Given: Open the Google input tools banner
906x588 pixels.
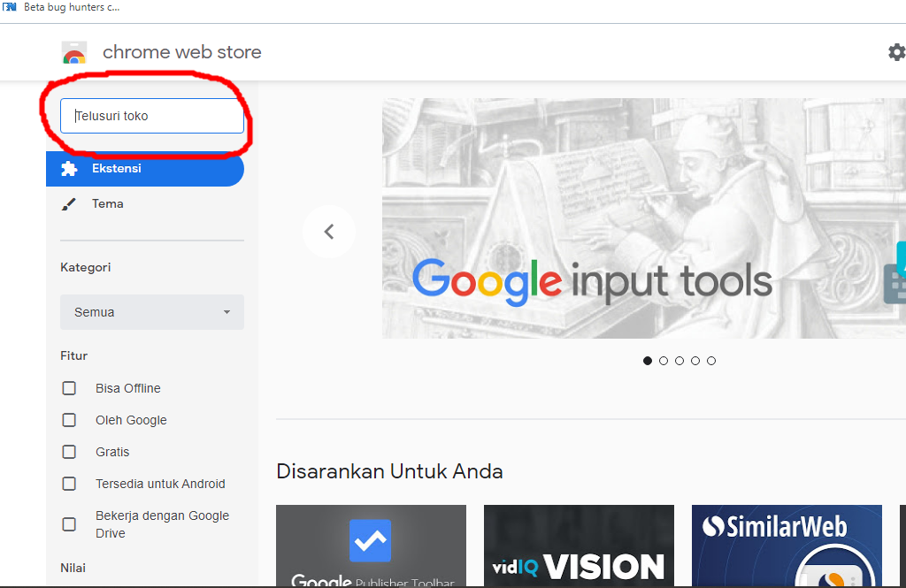Looking at the screenshot, I should pyautogui.click(x=644, y=218).
